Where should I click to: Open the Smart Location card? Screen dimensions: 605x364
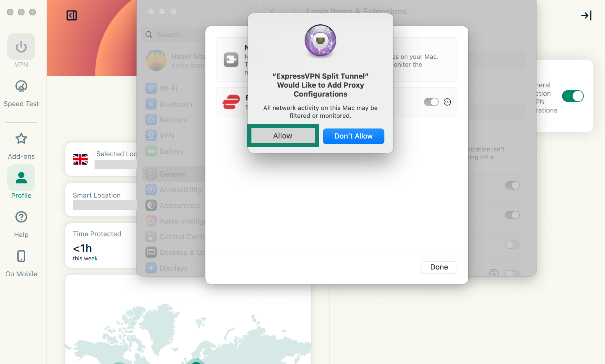(102, 199)
